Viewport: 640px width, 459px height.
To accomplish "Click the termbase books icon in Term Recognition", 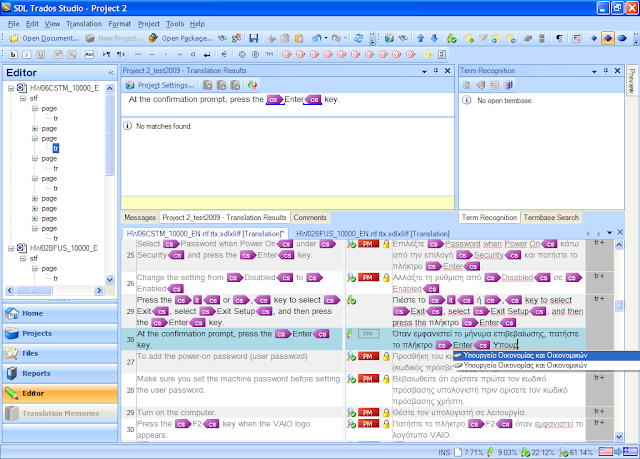I will click(508, 85).
